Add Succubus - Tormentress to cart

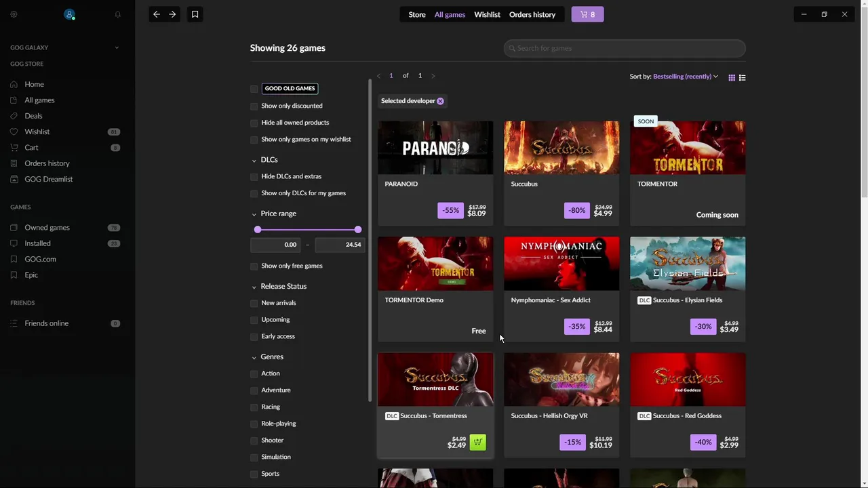(478, 442)
